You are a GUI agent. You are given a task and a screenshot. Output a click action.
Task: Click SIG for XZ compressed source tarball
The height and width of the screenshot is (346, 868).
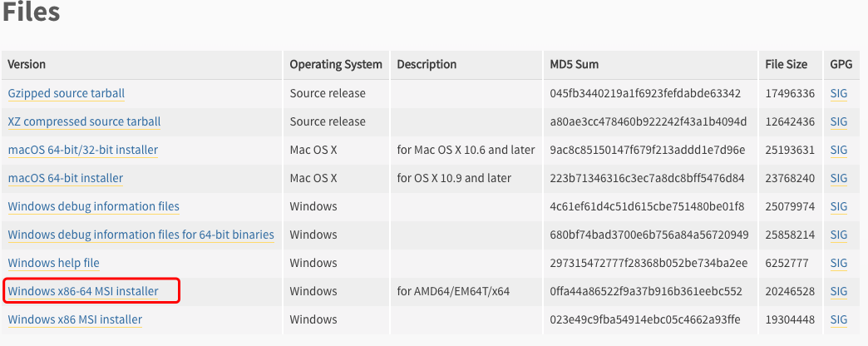click(838, 121)
